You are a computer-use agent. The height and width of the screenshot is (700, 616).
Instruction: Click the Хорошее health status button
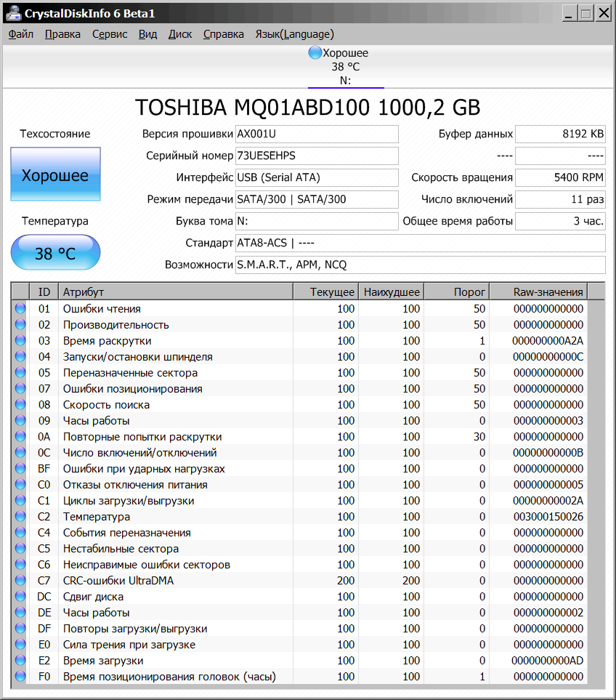click(x=55, y=174)
